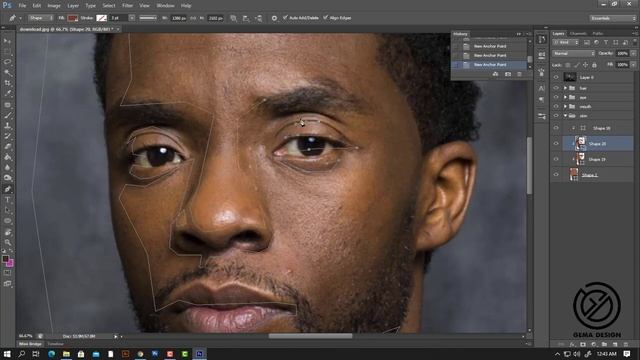
Task: Hide Layer 6 via eye icon
Action: click(x=556, y=77)
